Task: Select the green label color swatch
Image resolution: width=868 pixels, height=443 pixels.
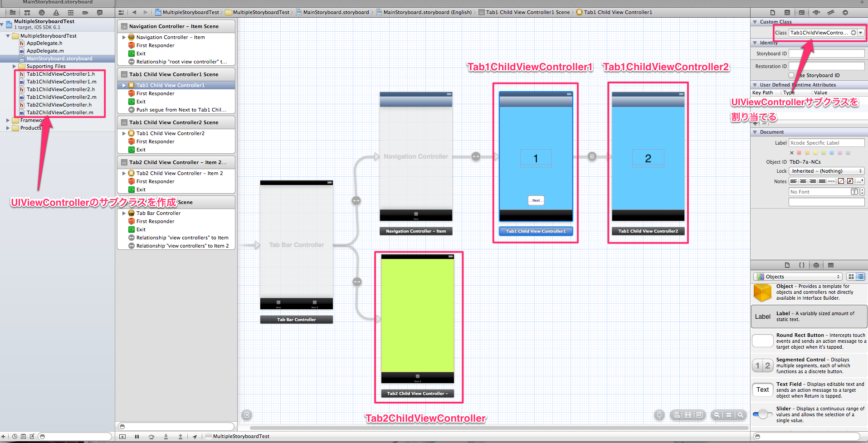Action: click(824, 153)
